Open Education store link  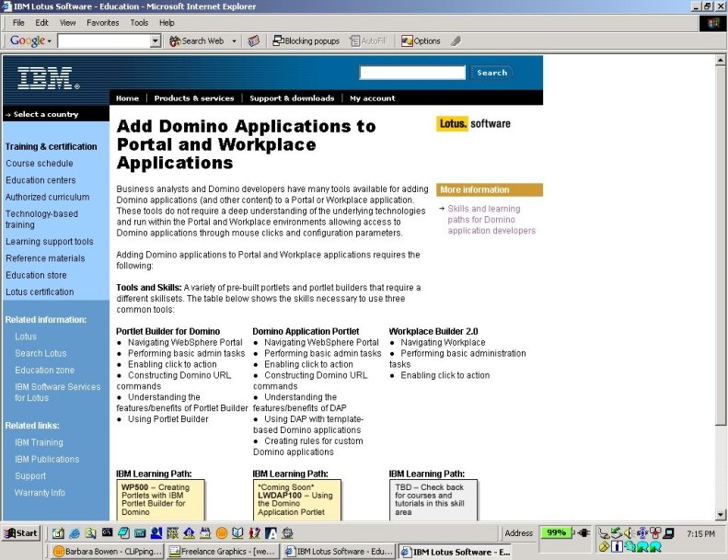coord(36,275)
